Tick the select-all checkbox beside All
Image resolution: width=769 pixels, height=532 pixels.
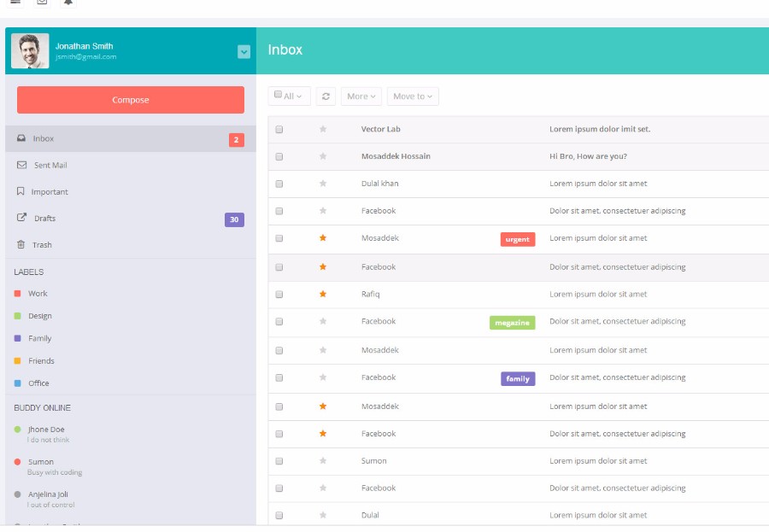278,94
